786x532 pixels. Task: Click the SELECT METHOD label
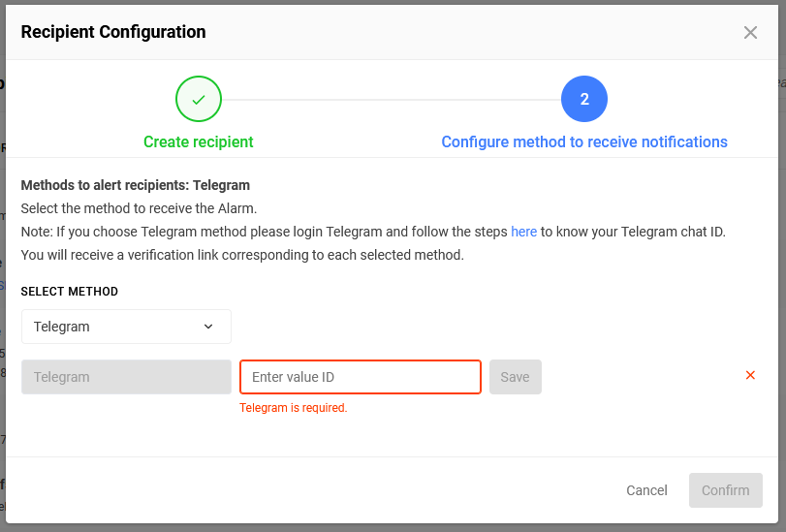(x=70, y=292)
